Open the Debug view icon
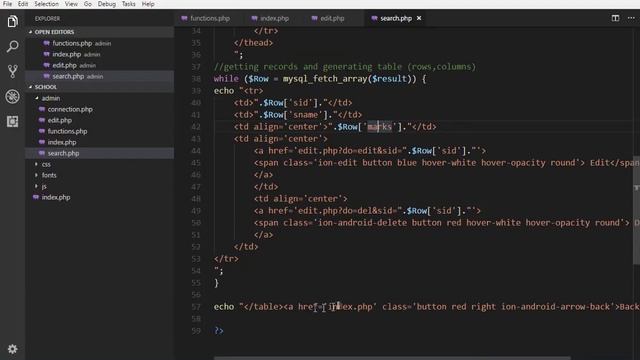The height and width of the screenshot is (360, 640). pyautogui.click(x=13, y=96)
